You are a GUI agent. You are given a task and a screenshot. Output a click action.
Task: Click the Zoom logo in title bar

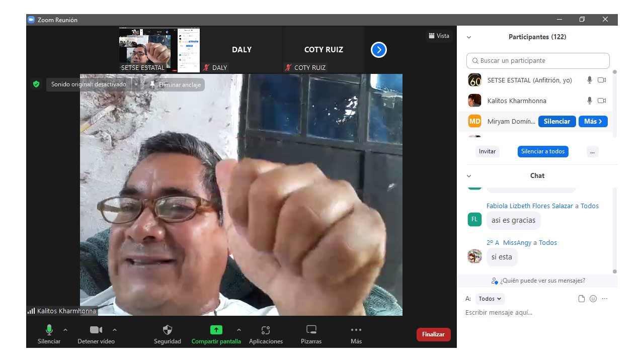coord(31,20)
